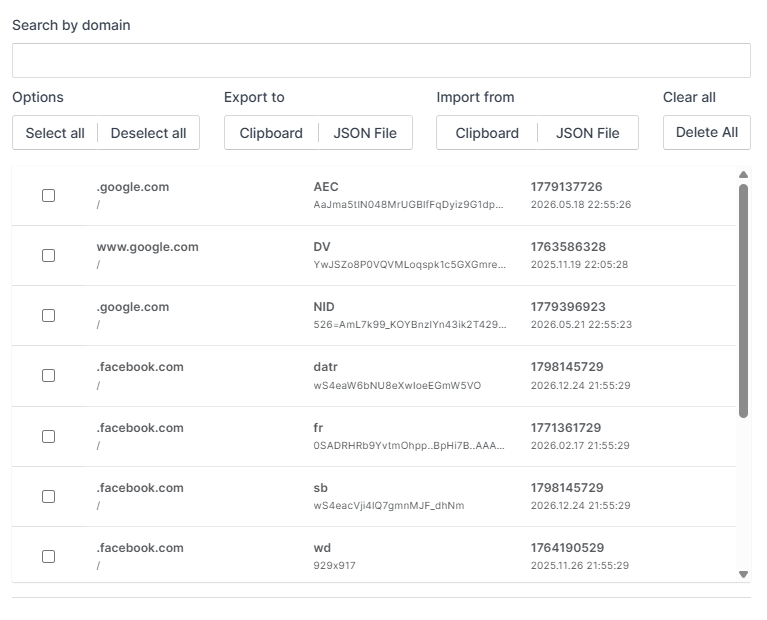The image size is (767, 620).
Task: Click the sb value wS4eacVji4IQ7gmnMJF_dhNm
Action: (389, 505)
